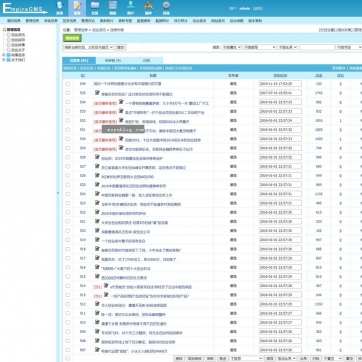This screenshot has width=362, height=362.
Task: Click title-image icon in row ID 512
Action: pyautogui.click(x=97, y=304)
